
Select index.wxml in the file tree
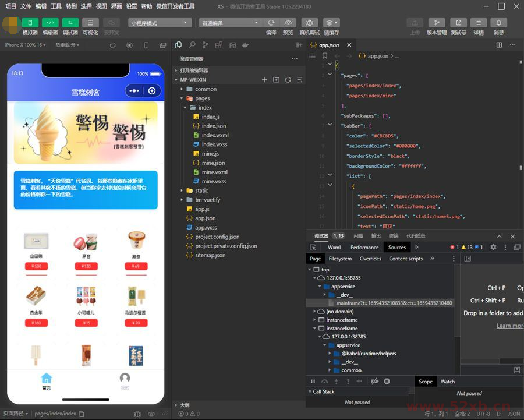[215, 135]
